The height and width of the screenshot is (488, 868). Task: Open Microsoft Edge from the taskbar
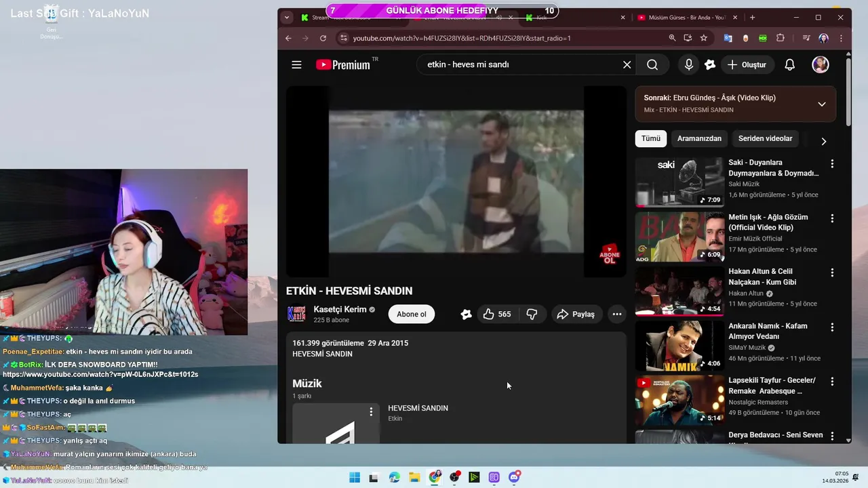[x=395, y=477]
